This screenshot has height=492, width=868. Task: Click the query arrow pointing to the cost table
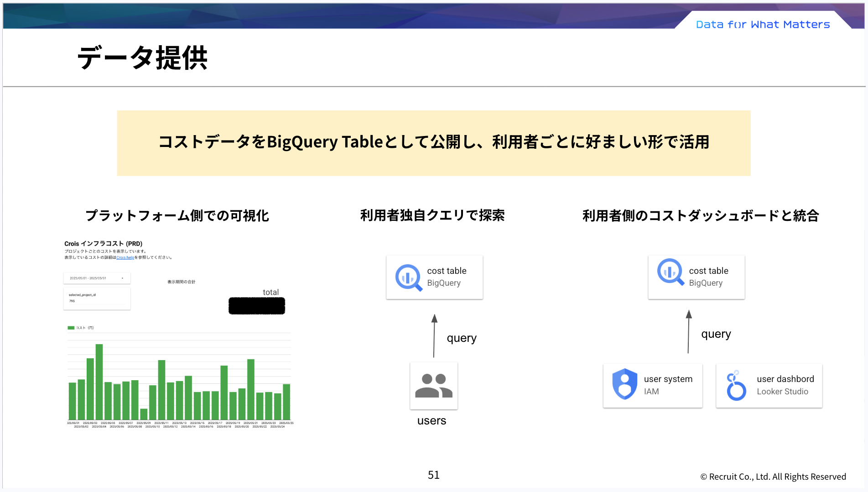point(434,333)
